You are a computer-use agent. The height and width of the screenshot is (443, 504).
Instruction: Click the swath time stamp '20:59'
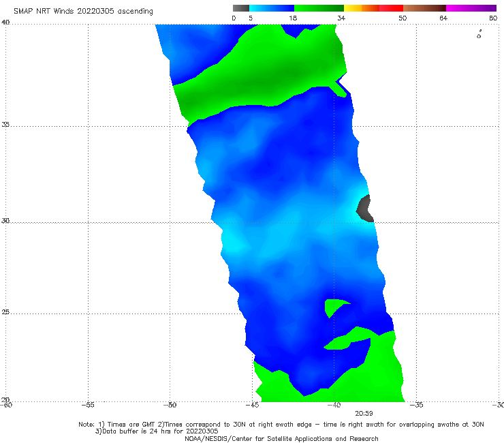click(364, 414)
